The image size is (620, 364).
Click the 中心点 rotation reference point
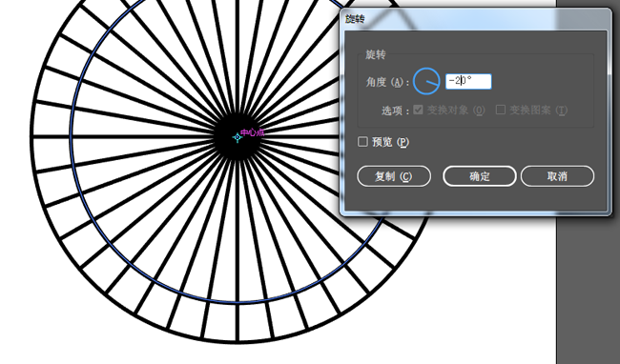coord(237,137)
